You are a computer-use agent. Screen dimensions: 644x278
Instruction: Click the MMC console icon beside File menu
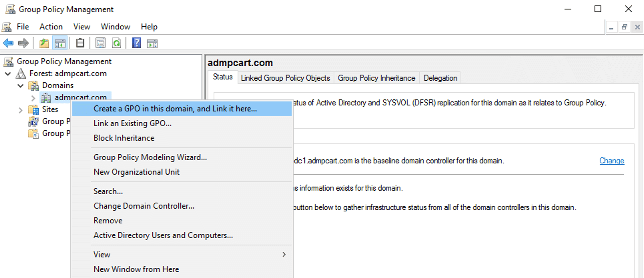7,27
